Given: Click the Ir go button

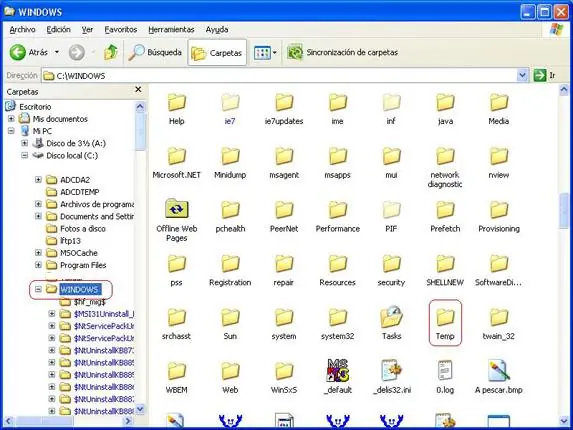Looking at the screenshot, I should click(545, 76).
